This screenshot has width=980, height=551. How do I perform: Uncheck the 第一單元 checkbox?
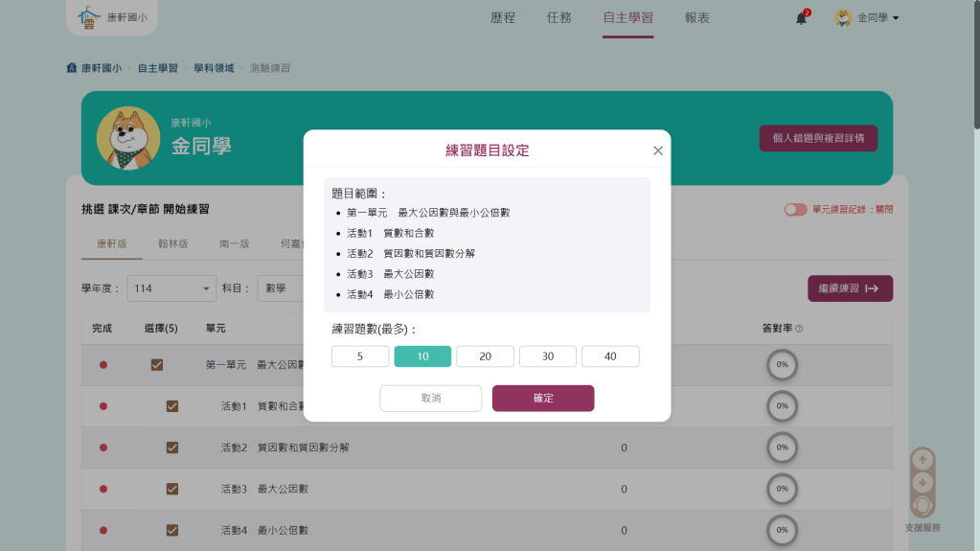[x=157, y=365]
